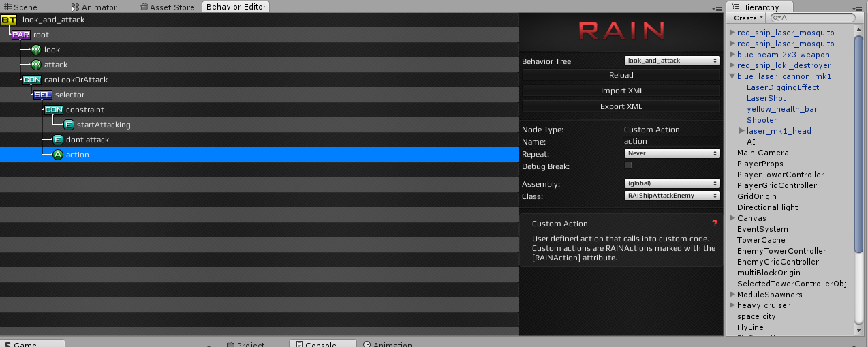The width and height of the screenshot is (868, 347).
Task: Click the expression icon beside dont attack
Action: click(x=58, y=140)
